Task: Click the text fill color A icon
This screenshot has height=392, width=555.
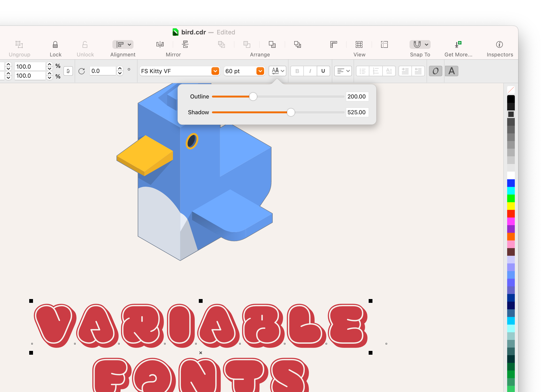Action: click(x=452, y=71)
